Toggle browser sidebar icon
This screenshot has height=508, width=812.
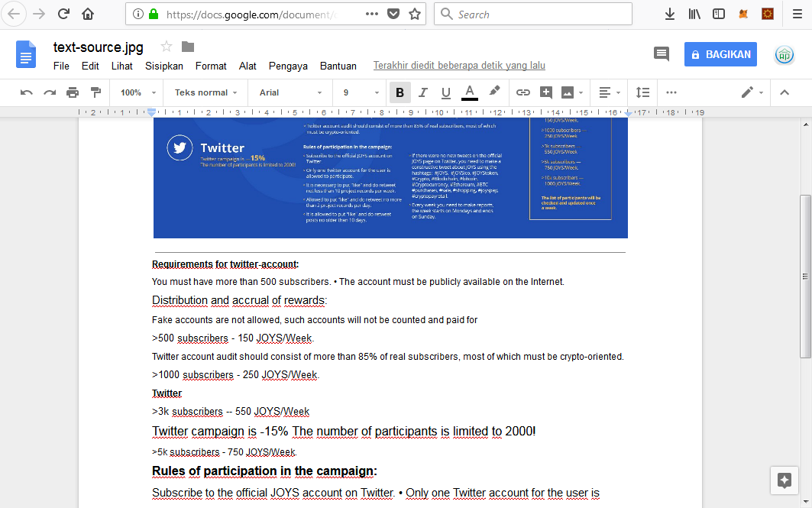[719, 14]
